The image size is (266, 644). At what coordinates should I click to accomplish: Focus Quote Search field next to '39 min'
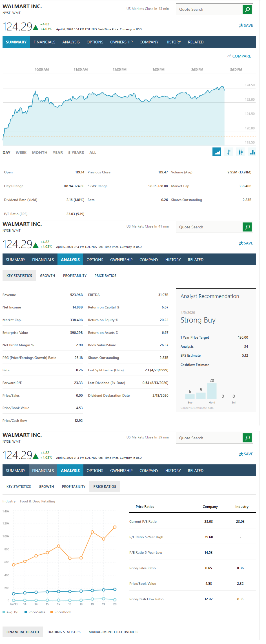(x=209, y=438)
